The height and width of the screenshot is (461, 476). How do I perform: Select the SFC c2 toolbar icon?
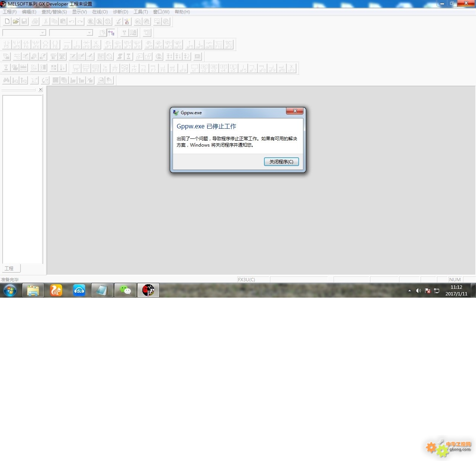204,68
